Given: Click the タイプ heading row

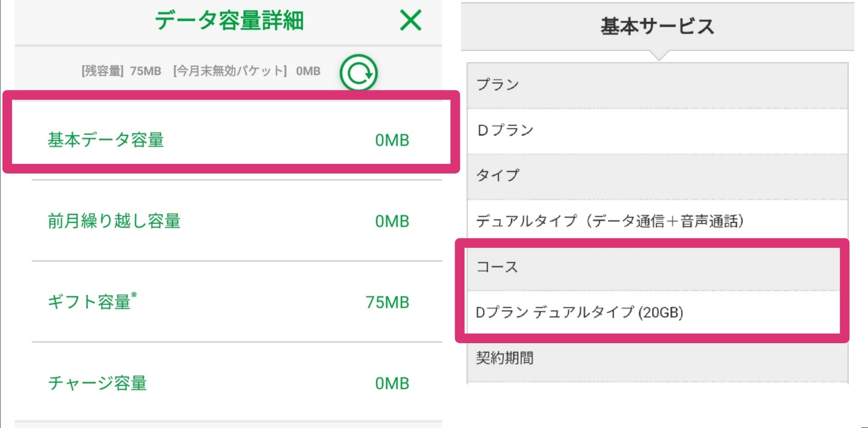Looking at the screenshot, I should click(498, 175).
